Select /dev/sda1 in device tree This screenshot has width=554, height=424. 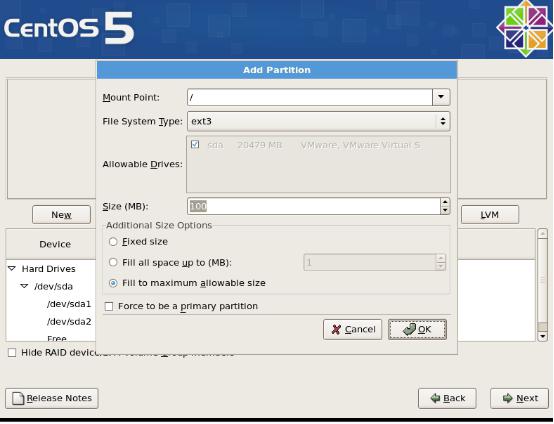(x=69, y=304)
